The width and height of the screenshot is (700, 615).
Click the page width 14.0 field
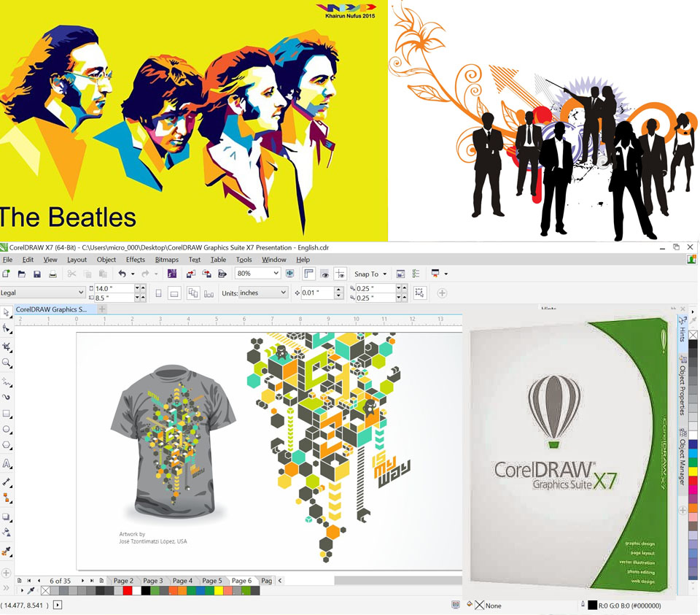(114, 288)
